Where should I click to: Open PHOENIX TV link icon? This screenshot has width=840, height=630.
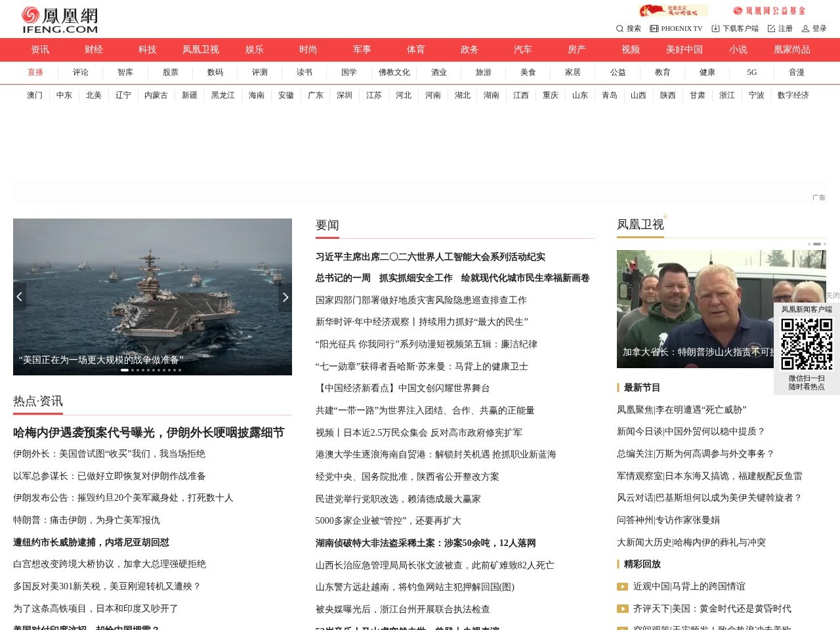pyautogui.click(x=654, y=28)
